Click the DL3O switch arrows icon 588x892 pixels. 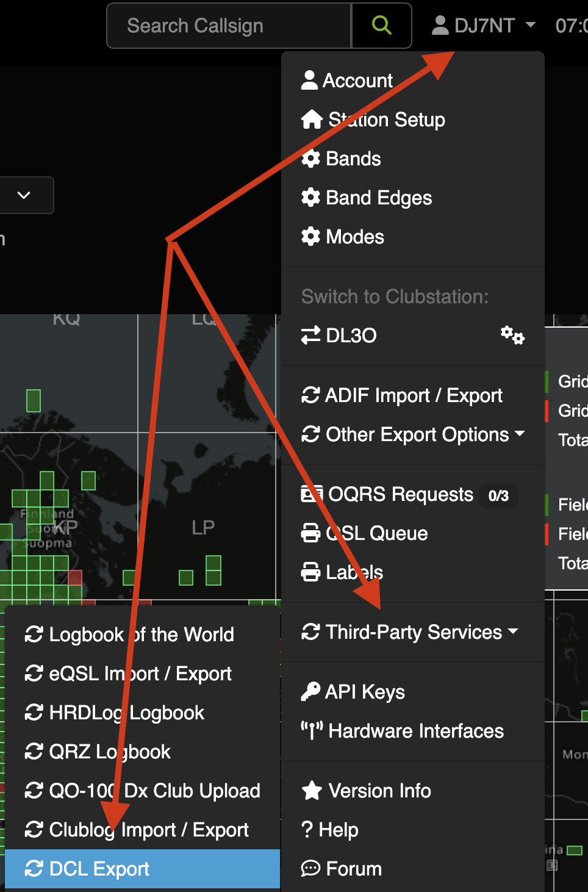pyautogui.click(x=310, y=335)
